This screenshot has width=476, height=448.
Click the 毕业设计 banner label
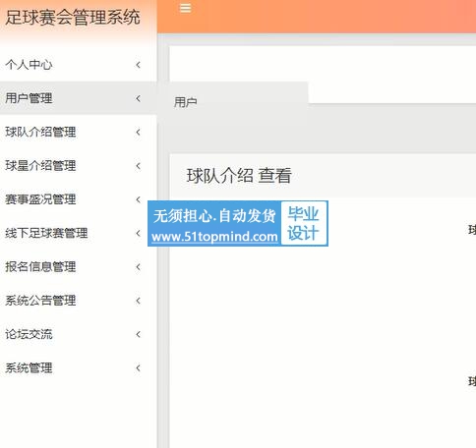click(304, 223)
